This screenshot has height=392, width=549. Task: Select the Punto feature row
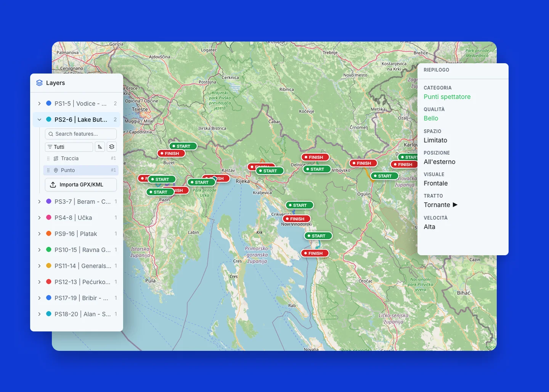point(81,170)
